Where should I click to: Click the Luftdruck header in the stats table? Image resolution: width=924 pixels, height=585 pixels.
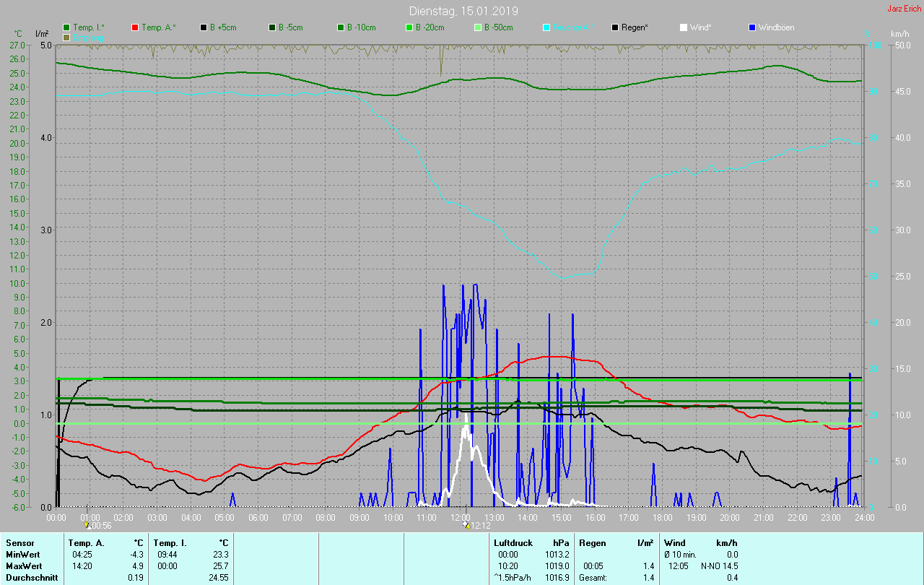click(x=513, y=543)
